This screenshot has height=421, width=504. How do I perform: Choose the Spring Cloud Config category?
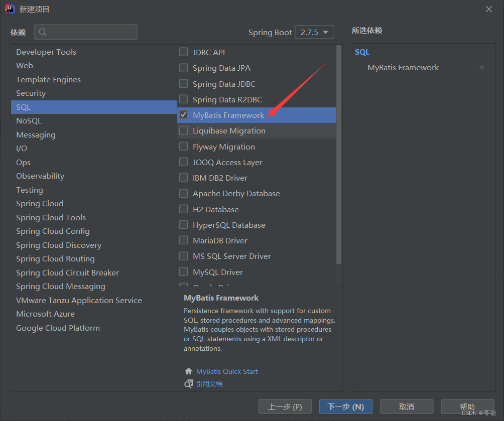point(93,231)
